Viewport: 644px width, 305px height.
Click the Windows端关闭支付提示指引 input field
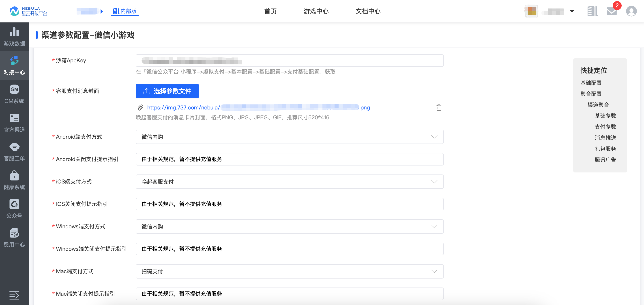point(290,249)
